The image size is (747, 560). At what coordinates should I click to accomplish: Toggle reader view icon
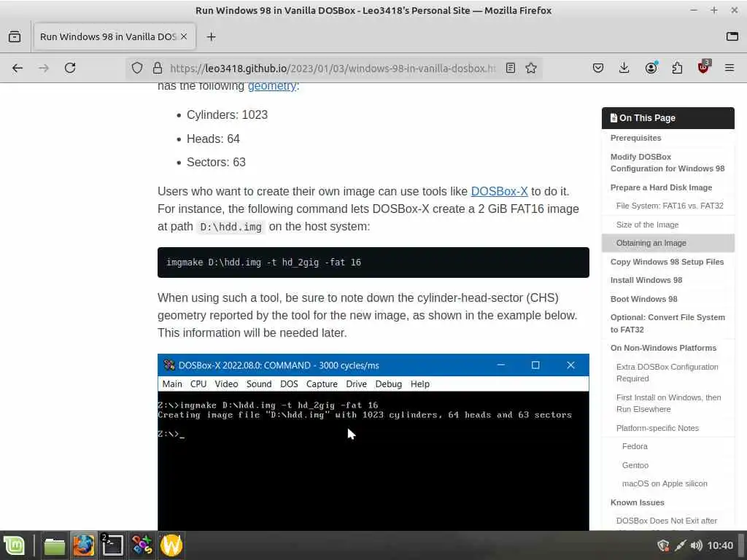coord(510,68)
